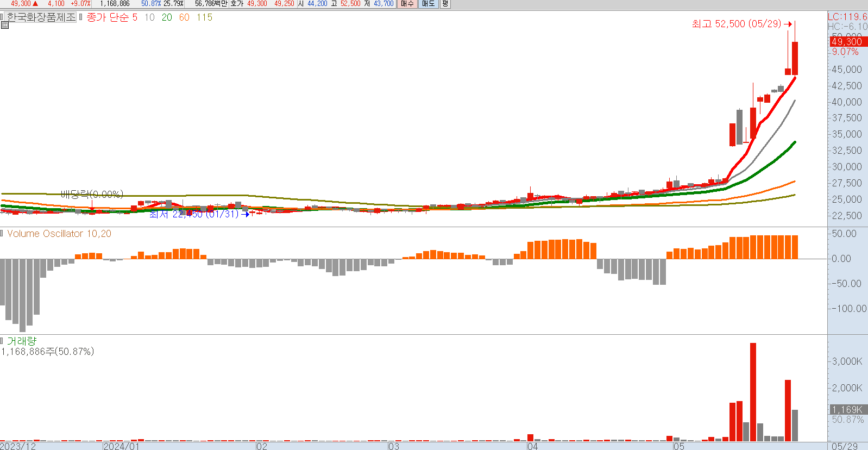Screen dimensions: 868x450
Task: Click the 02 month label on time axis
Action: 262,446
